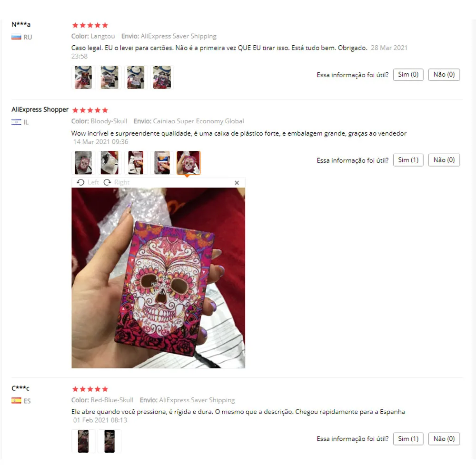Screen dimensions: 476x476
Task: Open second thumbnail in N***a's review
Action: [109, 78]
